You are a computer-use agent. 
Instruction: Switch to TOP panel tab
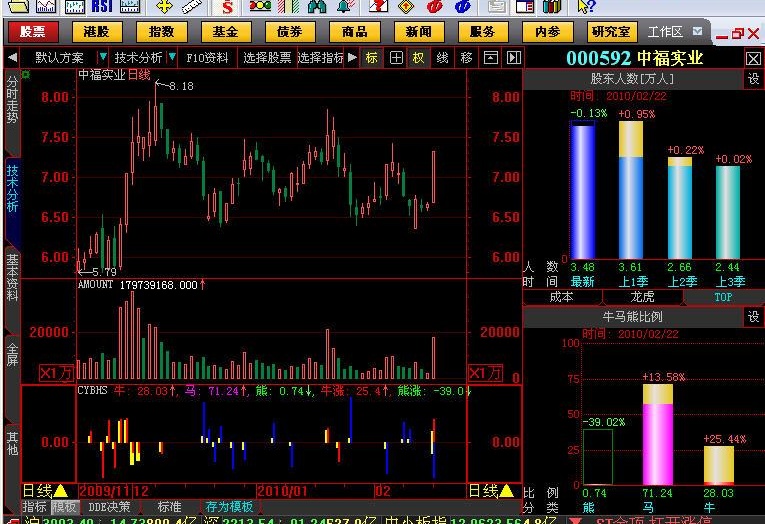723,297
